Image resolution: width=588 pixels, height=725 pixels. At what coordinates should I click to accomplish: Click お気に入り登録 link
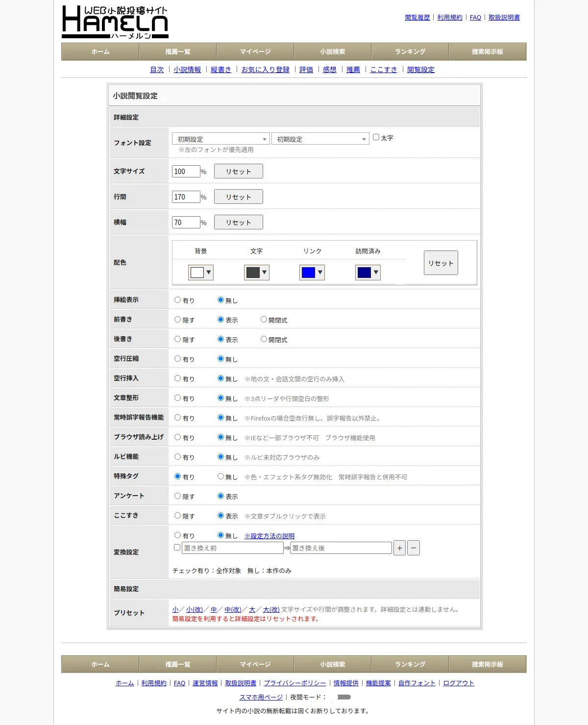[266, 70]
